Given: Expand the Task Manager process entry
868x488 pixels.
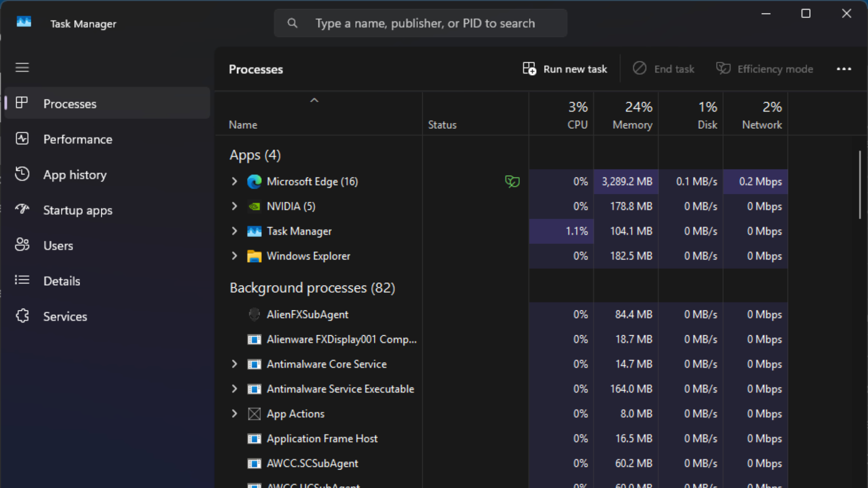Looking at the screenshot, I should [x=234, y=231].
